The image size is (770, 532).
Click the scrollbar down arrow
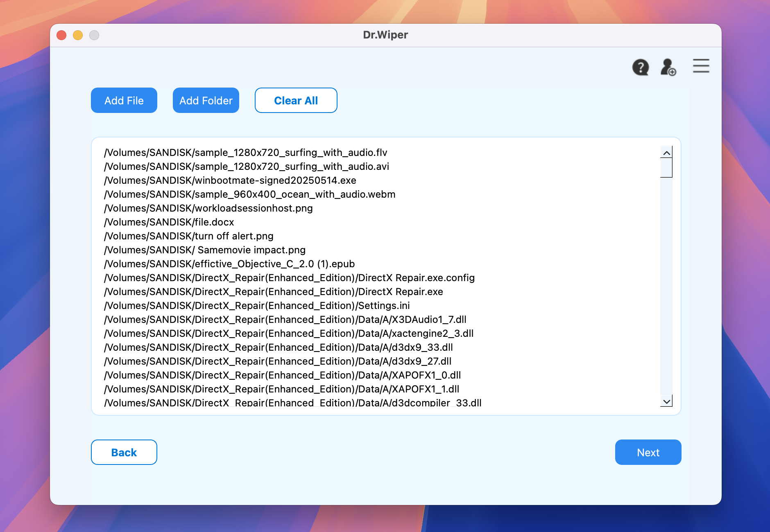(x=666, y=401)
